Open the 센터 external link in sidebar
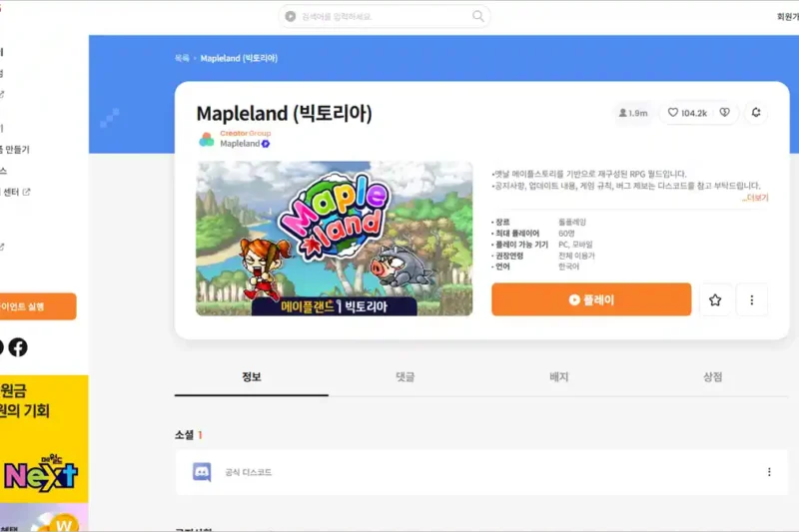Image resolution: width=799 pixels, height=532 pixels. tap(15, 192)
